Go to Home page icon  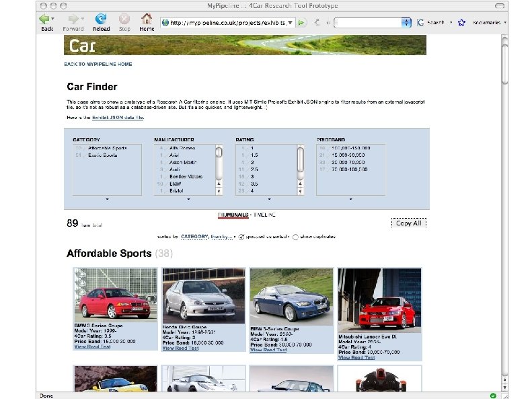click(147, 19)
